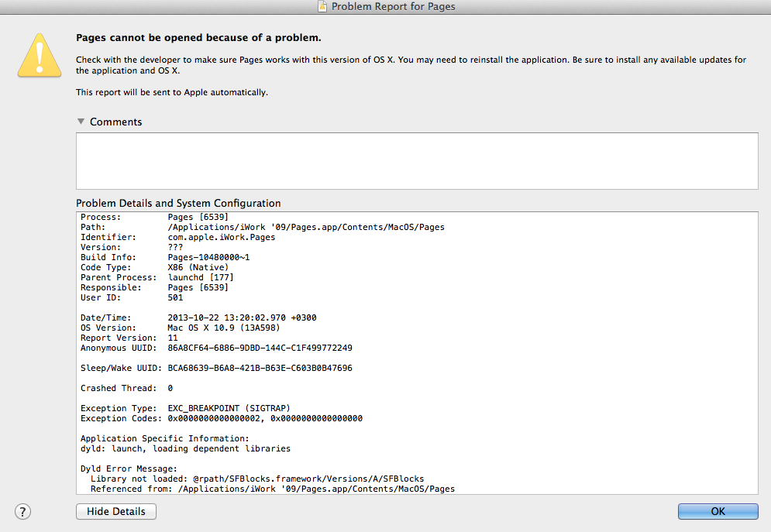Click the 'Comments' section label
Screen dimensions: 771x532
(x=115, y=122)
